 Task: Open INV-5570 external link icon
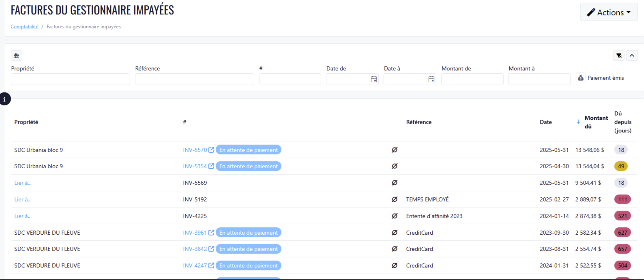coord(211,150)
